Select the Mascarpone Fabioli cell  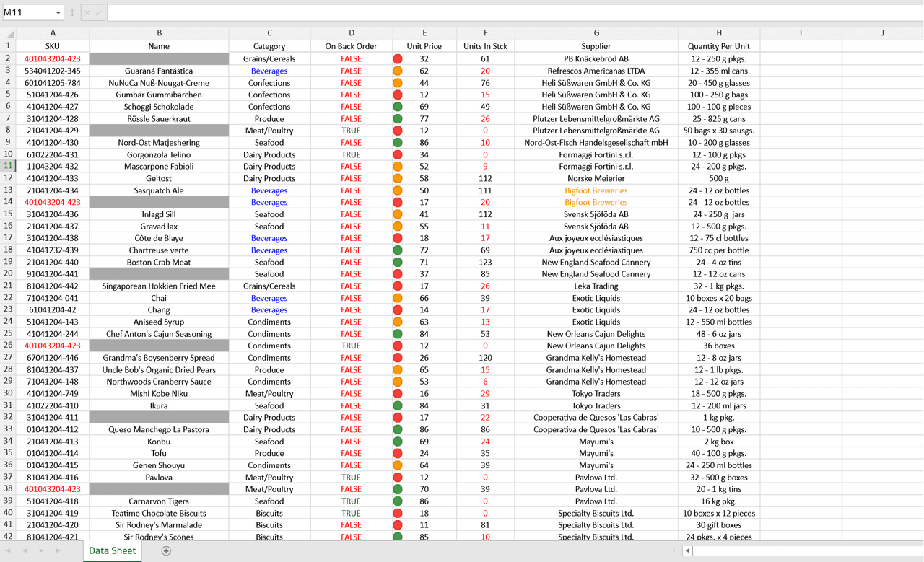[159, 166]
